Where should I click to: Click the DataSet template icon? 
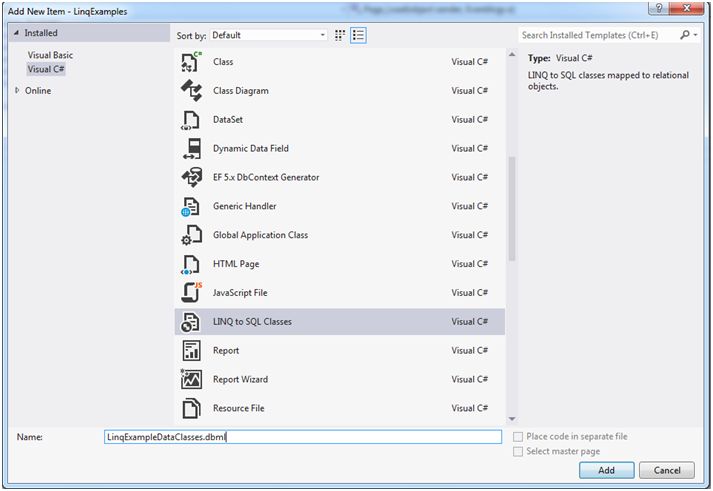point(191,120)
